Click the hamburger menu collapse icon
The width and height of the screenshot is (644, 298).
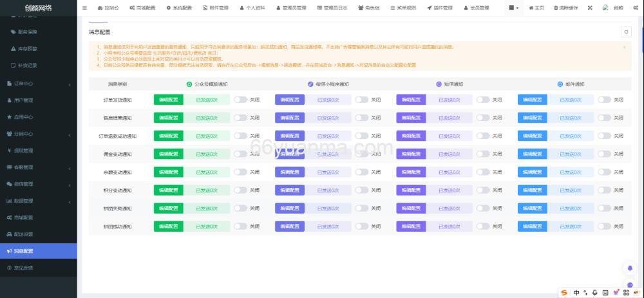coord(84,8)
